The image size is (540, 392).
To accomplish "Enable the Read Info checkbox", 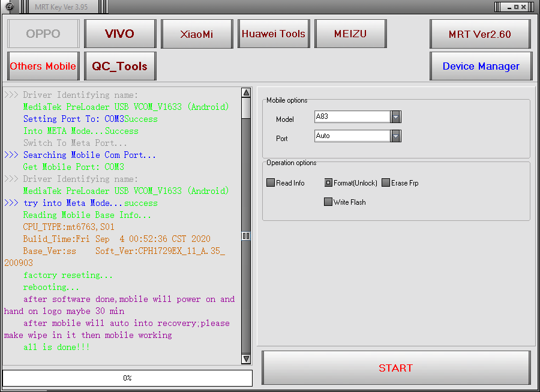I will click(271, 182).
